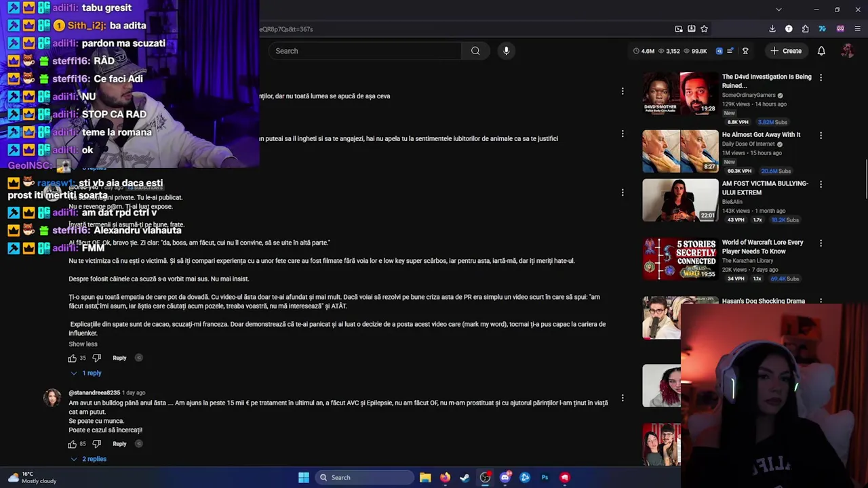
Task: Click the 4.6M stat in the header
Action: pyautogui.click(x=644, y=51)
